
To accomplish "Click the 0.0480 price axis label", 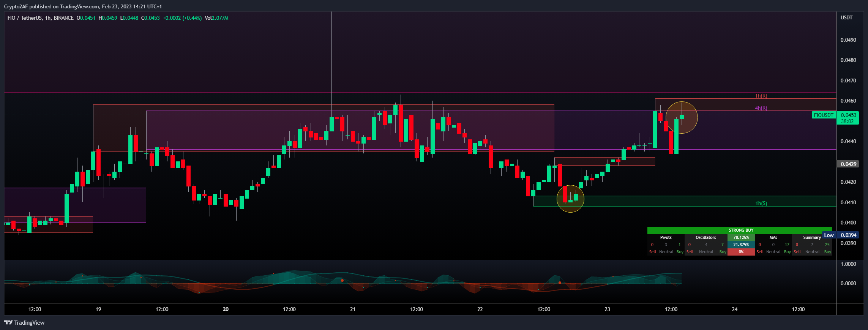I will point(848,60).
